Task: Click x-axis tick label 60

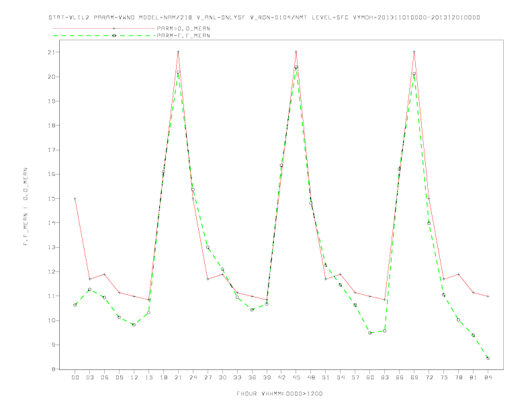Action: click(370, 377)
